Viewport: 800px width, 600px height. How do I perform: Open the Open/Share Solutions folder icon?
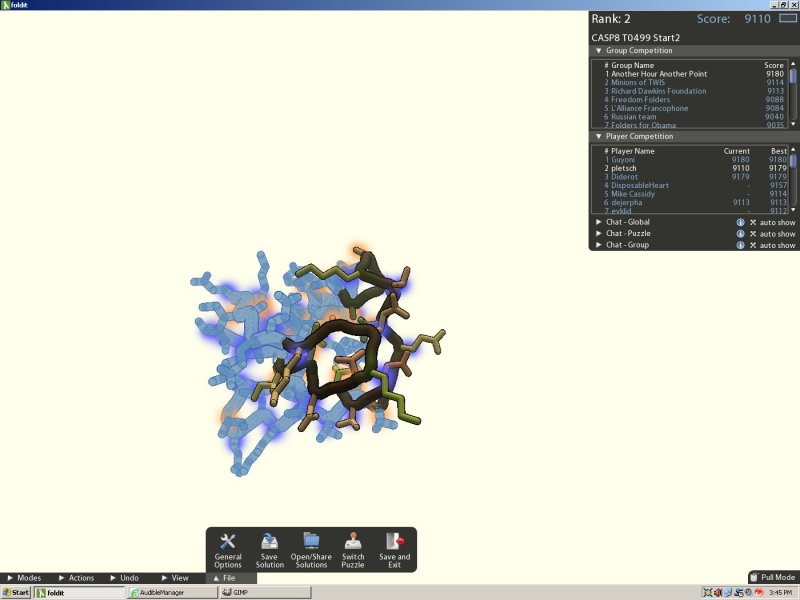coord(311,541)
